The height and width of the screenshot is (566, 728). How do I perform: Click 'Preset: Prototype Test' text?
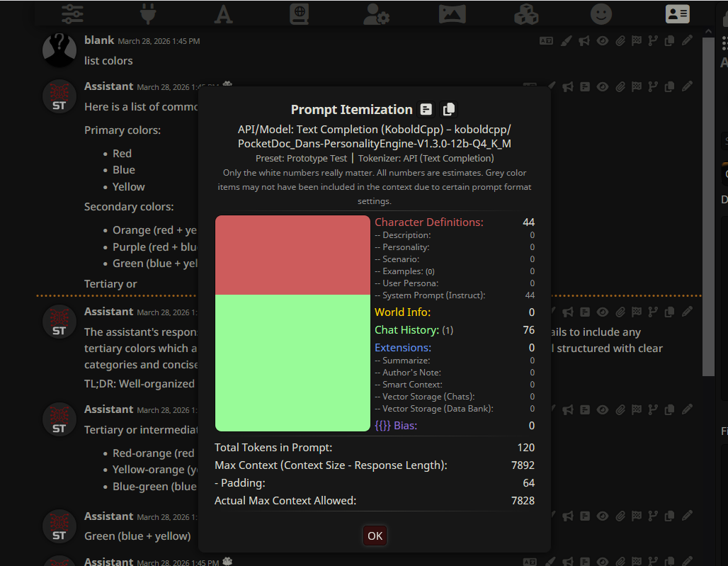301,159
